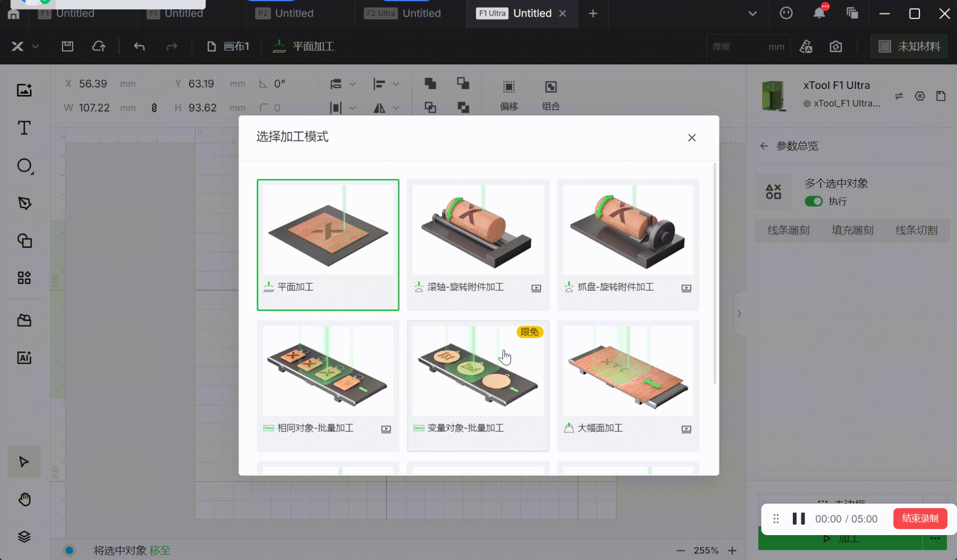957x560 pixels.
Task: Open the 画布1 canvas selector
Action: pyautogui.click(x=228, y=46)
